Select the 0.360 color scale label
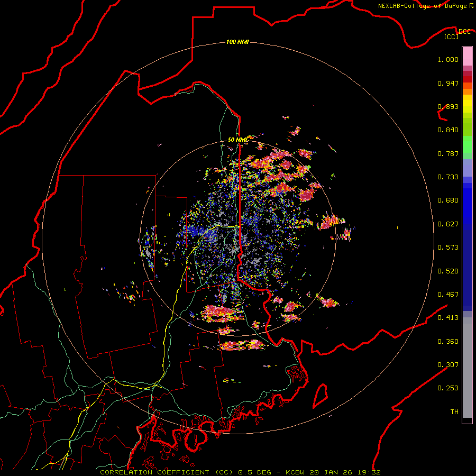The image size is (476, 476). (448, 342)
